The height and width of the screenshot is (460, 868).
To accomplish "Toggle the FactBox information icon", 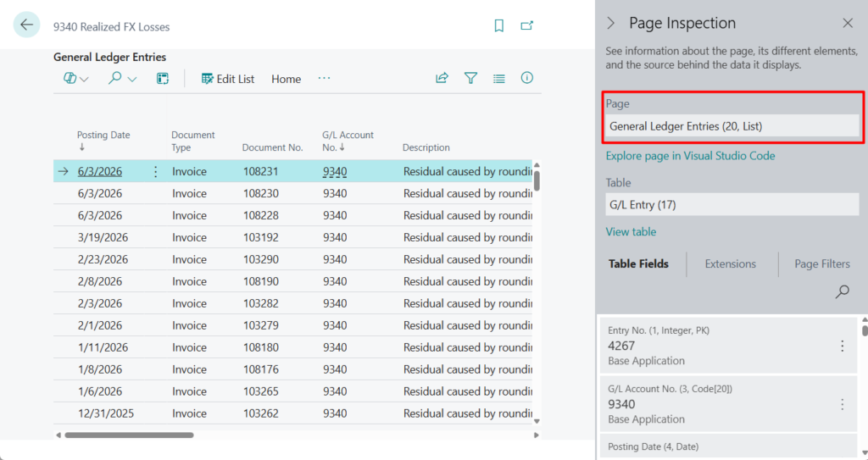I will click(527, 78).
